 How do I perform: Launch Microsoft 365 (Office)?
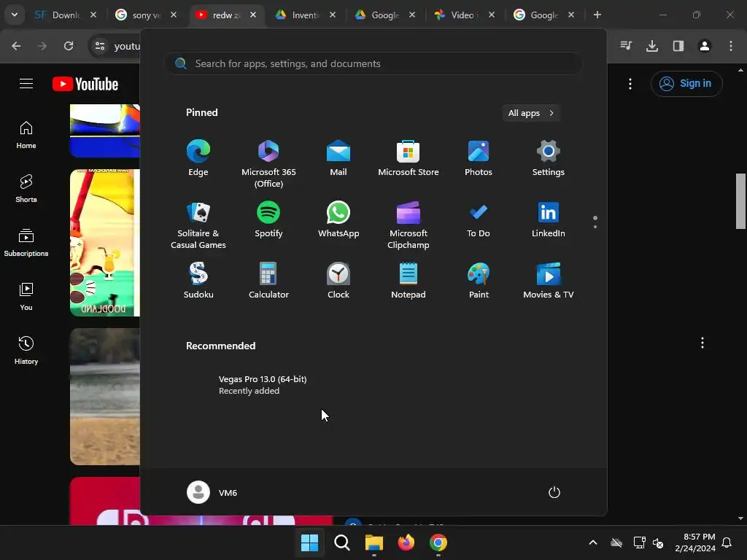point(268,164)
